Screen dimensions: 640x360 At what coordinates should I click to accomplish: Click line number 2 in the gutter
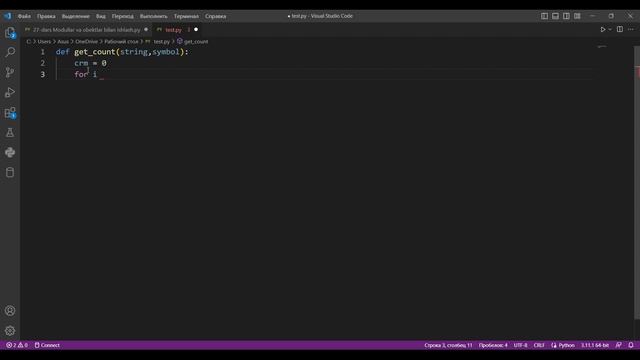coord(42,63)
